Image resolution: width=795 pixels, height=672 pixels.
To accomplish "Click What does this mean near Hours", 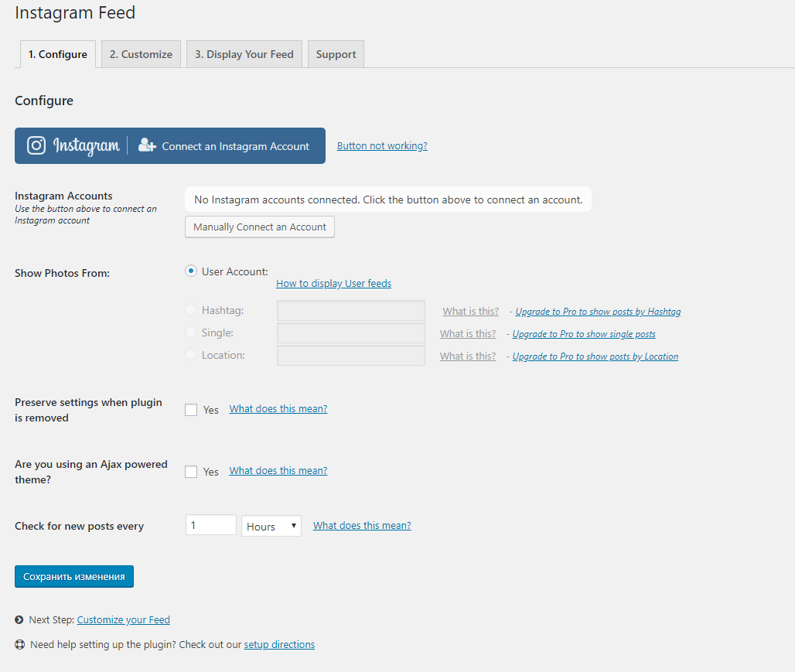I will click(x=362, y=525).
